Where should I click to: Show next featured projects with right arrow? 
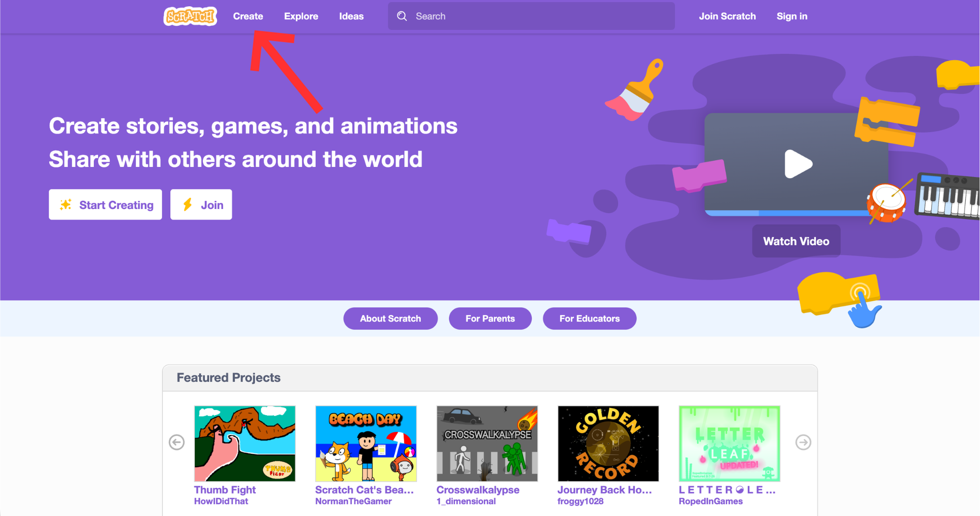click(x=803, y=442)
